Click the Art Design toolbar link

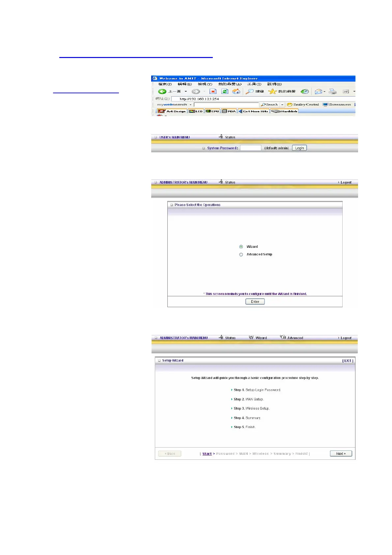[x=172, y=111]
